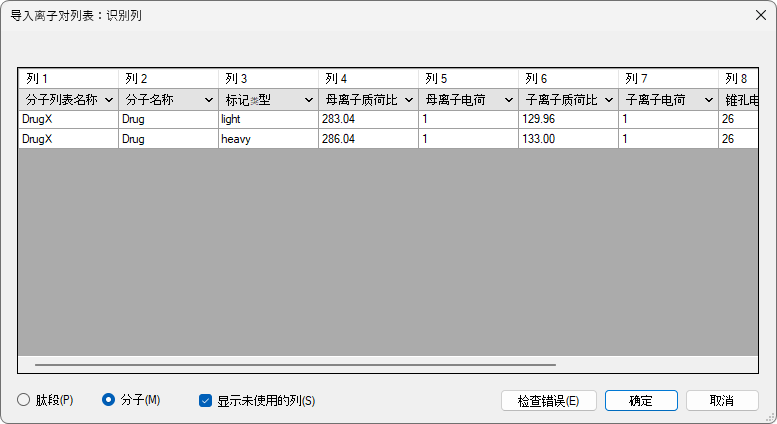Click the 283.04 precursor m/z cell
Viewport: 777px width, 424px height.
pyautogui.click(x=368, y=119)
